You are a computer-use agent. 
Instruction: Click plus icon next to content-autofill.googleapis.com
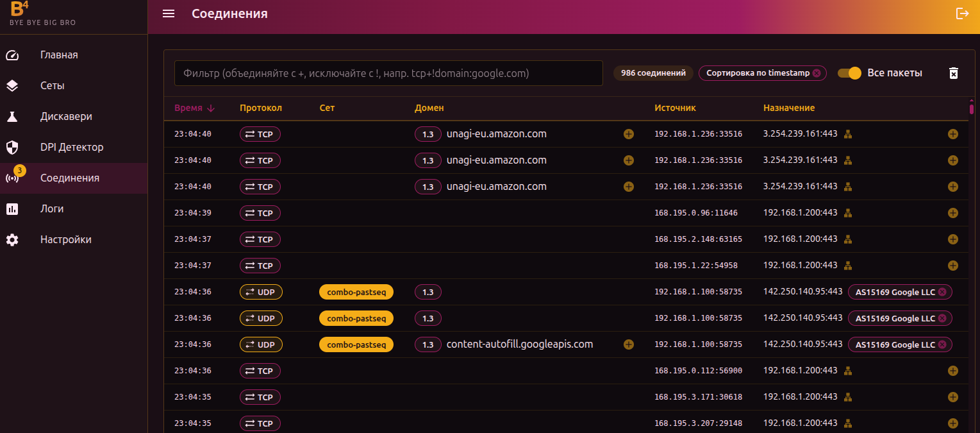tap(629, 344)
